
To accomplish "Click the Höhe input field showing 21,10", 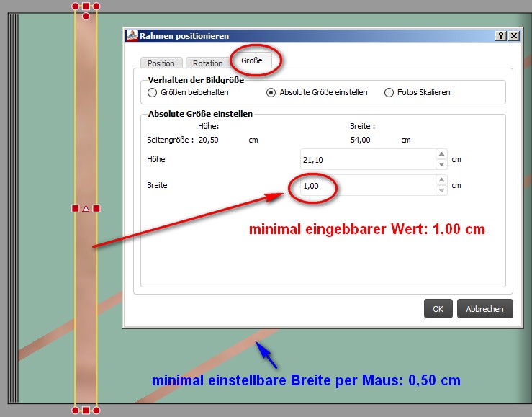I will click(x=368, y=159).
